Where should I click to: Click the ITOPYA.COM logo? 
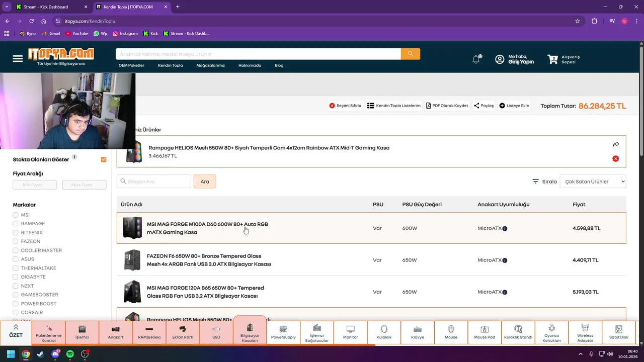[61, 57]
